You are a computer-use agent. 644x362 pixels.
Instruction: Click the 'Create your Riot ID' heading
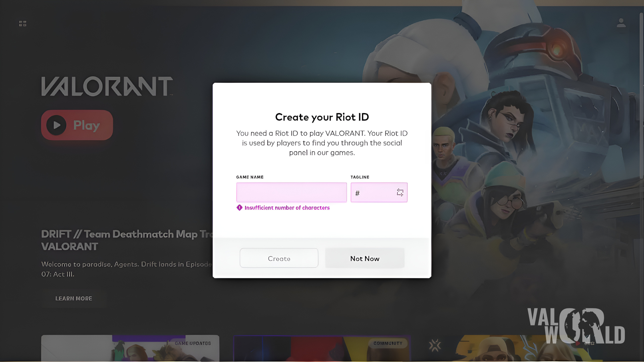point(322,117)
